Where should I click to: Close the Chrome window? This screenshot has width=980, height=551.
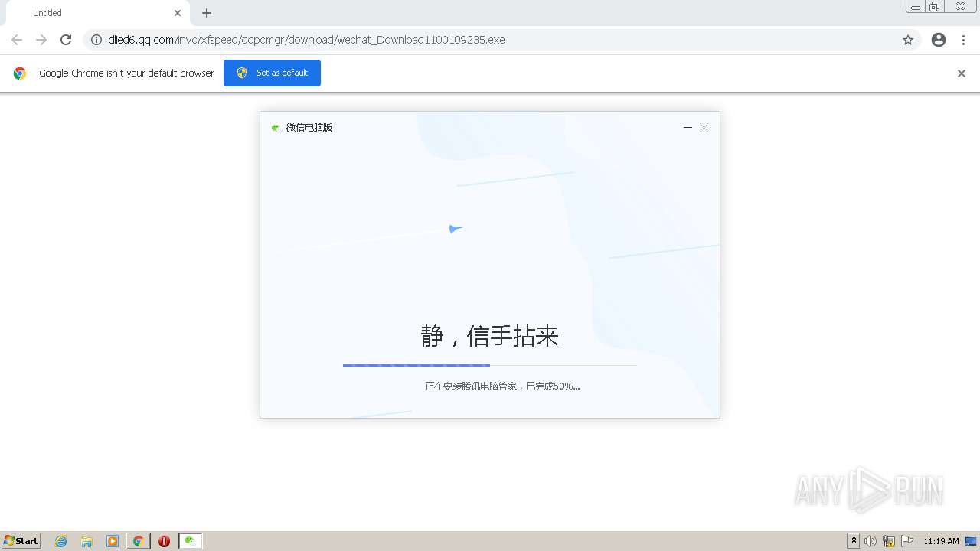coord(961,7)
